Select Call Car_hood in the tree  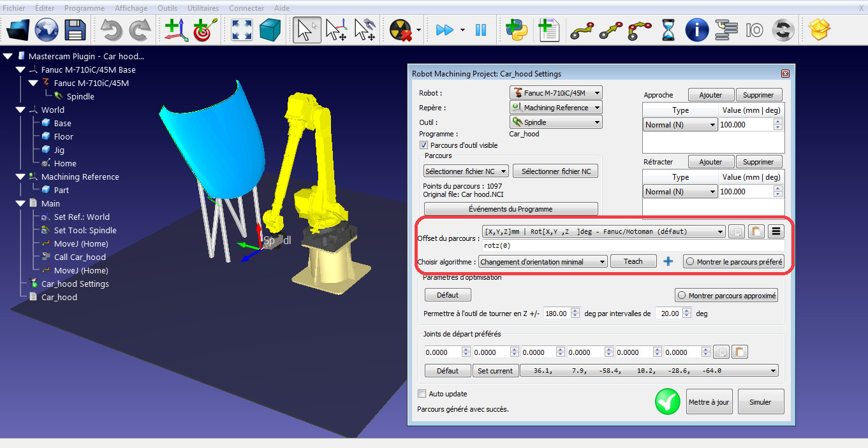point(80,257)
